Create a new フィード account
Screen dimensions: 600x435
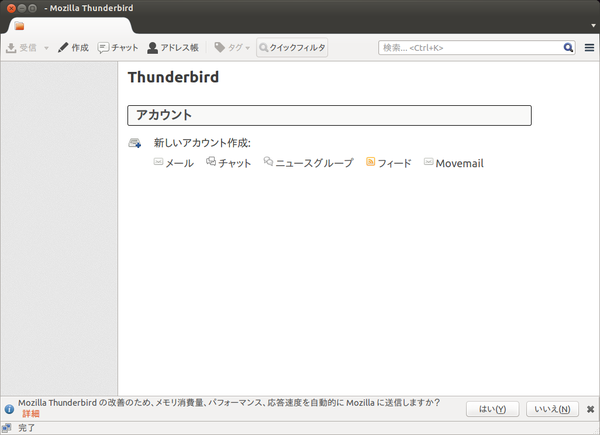tap(389, 163)
